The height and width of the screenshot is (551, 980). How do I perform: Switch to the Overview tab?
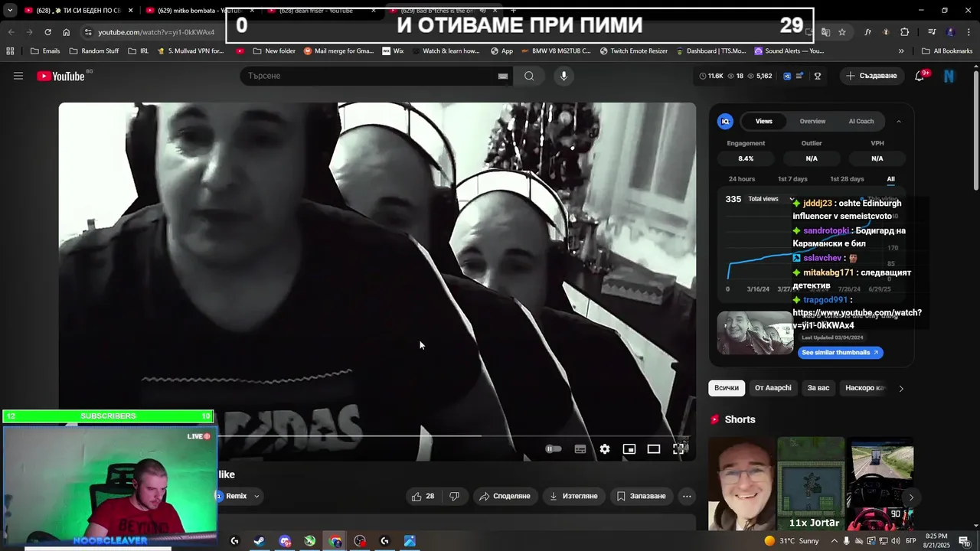(812, 121)
